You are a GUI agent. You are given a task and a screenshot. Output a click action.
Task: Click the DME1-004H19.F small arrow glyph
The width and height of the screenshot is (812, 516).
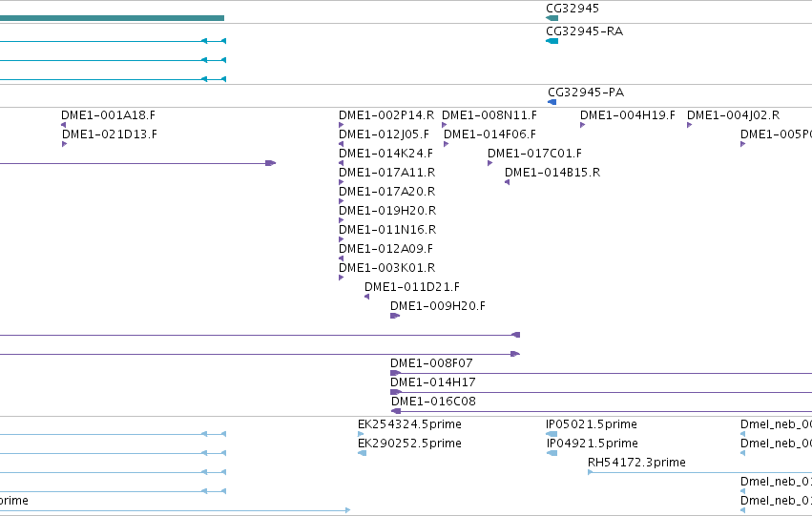583,125
